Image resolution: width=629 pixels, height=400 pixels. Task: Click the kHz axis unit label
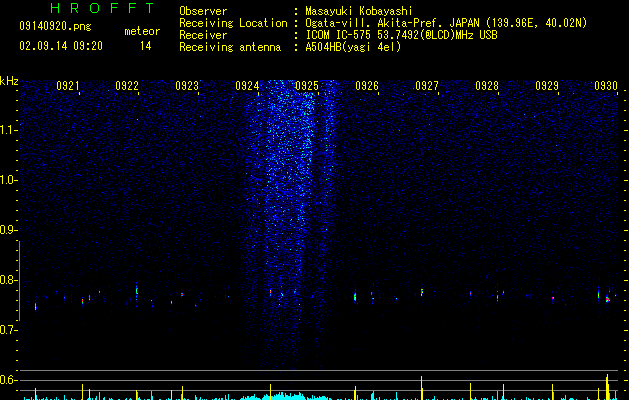[x=9, y=81]
